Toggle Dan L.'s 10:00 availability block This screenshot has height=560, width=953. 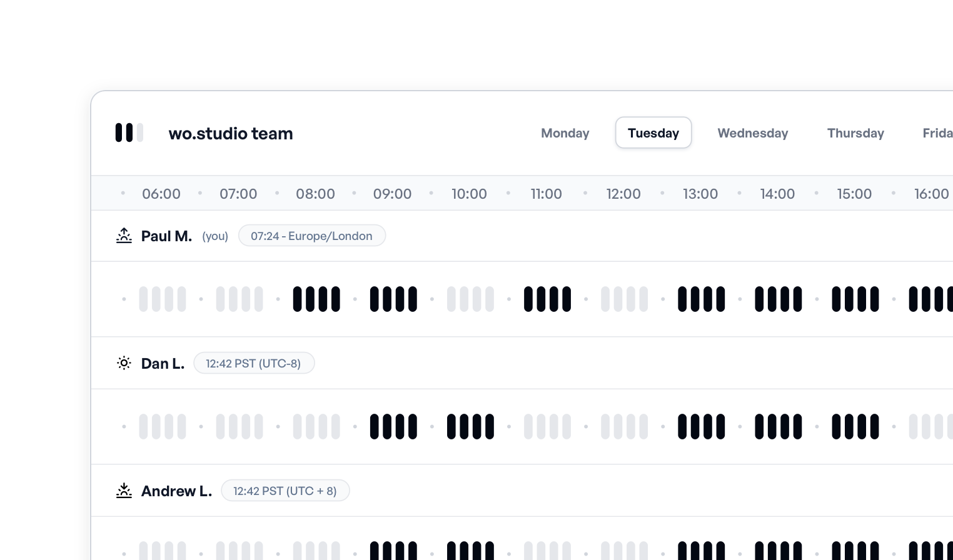(x=470, y=426)
